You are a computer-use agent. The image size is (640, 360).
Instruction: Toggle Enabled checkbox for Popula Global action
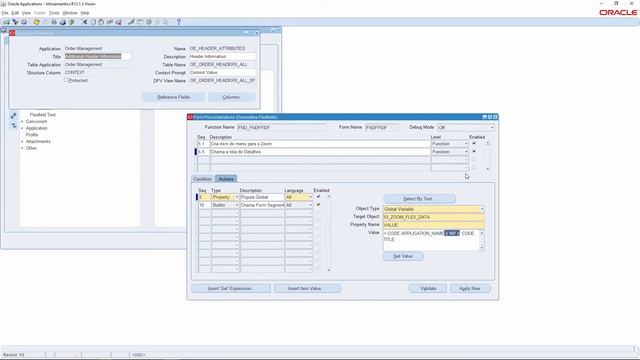click(x=318, y=197)
